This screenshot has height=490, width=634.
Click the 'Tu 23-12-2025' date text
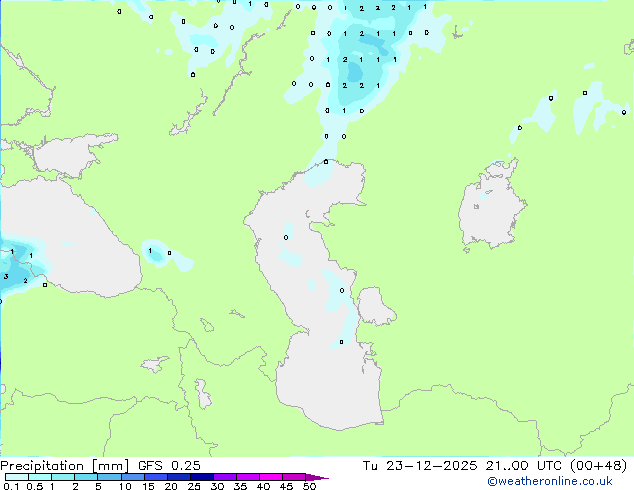click(x=420, y=466)
